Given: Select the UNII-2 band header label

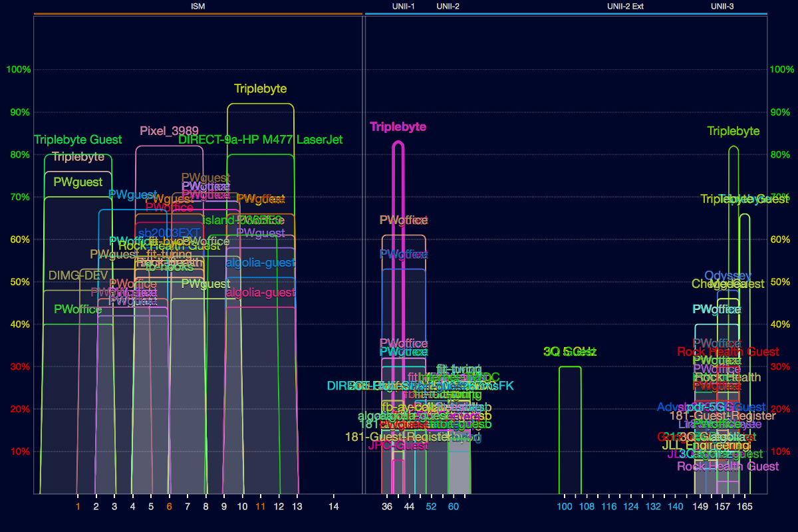Looking at the screenshot, I should pyautogui.click(x=448, y=6).
